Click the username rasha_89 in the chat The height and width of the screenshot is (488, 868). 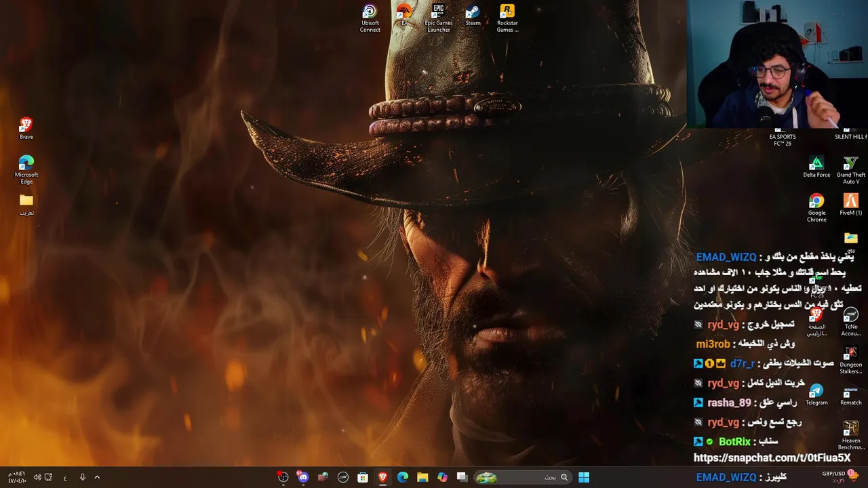730,403
